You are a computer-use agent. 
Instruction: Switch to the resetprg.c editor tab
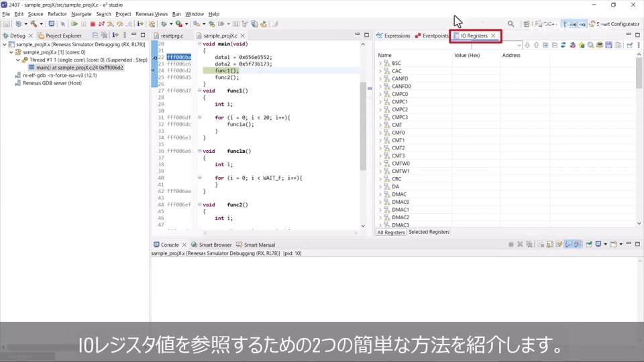(x=169, y=36)
